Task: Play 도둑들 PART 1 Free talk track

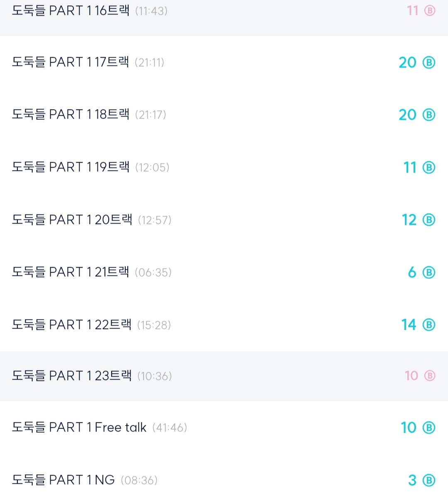Action: pos(79,427)
